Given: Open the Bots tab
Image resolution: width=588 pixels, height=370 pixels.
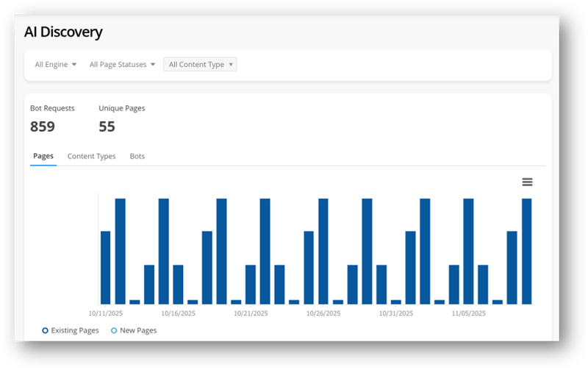Looking at the screenshot, I should pyautogui.click(x=137, y=156).
